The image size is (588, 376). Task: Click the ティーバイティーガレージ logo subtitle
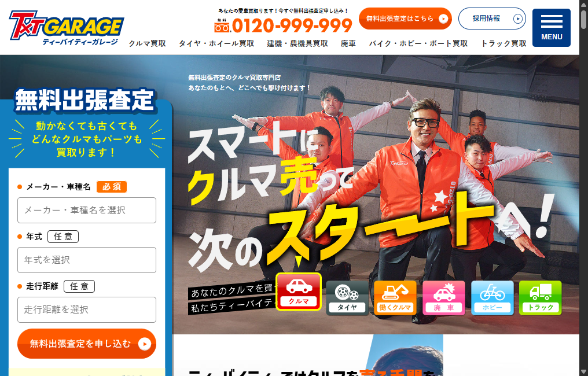(x=80, y=42)
